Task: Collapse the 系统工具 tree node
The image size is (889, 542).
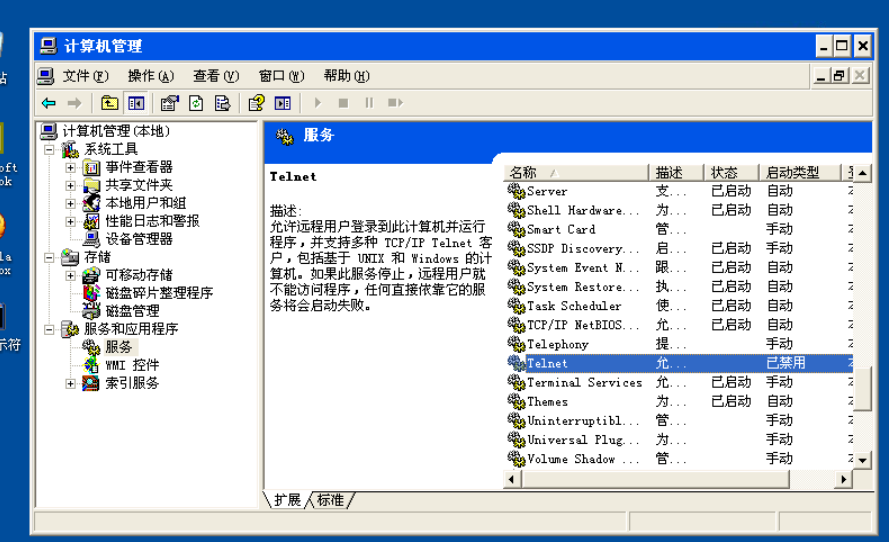Action: (x=49, y=150)
